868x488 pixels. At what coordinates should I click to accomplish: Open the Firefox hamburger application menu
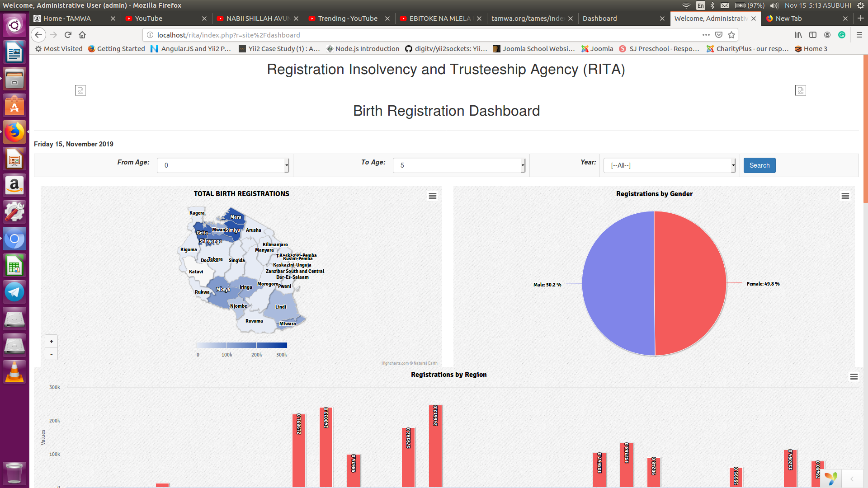point(859,35)
